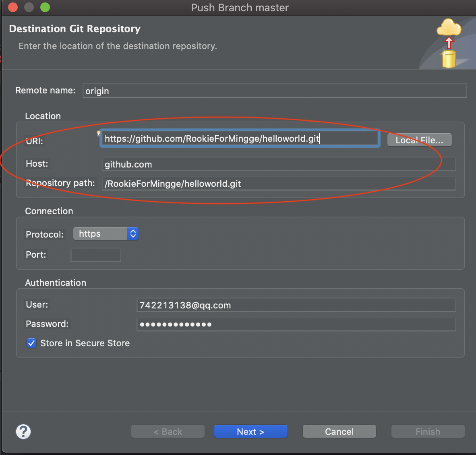Click the Destination Git Repository heading
This screenshot has width=476, height=455.
(x=75, y=29)
